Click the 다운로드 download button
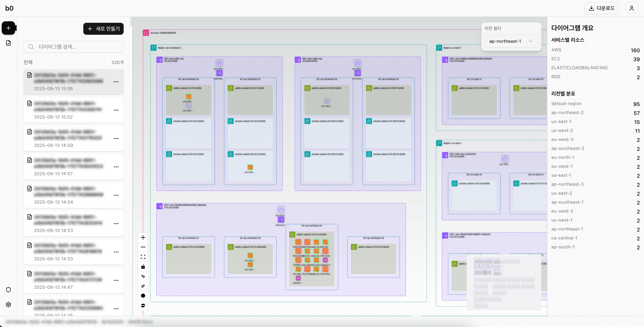Screen dimensions: 644x327 point(601,8)
